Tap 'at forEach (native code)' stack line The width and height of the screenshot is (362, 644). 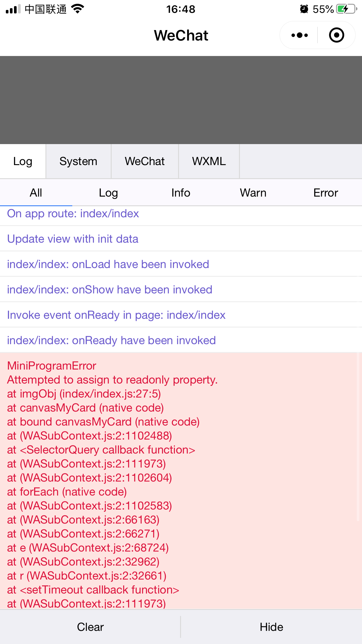click(67, 492)
